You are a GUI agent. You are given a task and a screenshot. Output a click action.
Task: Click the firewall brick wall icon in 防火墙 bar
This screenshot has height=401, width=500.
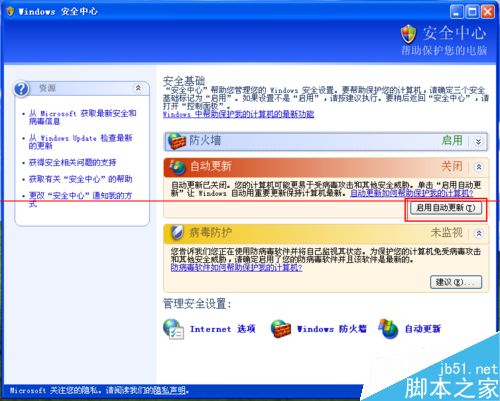tap(177, 141)
